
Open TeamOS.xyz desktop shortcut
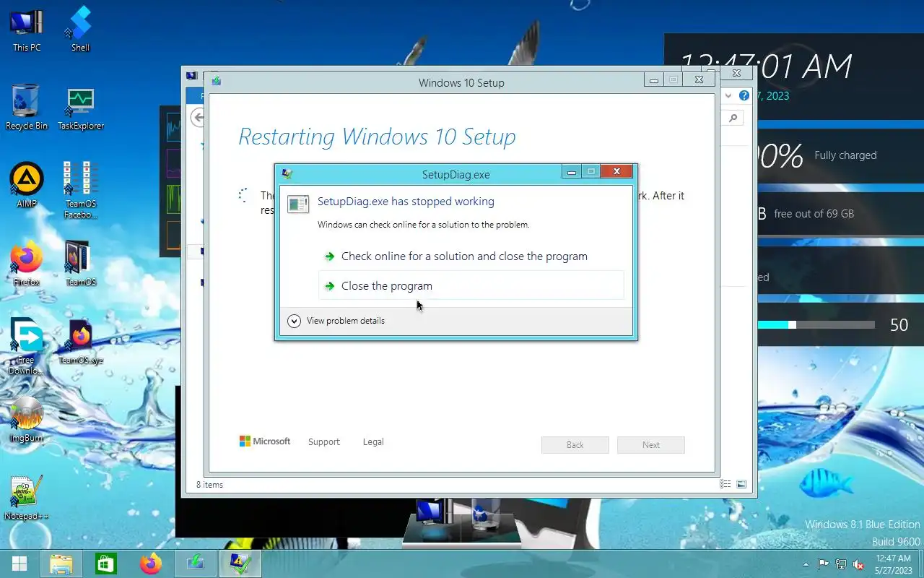pyautogui.click(x=80, y=342)
